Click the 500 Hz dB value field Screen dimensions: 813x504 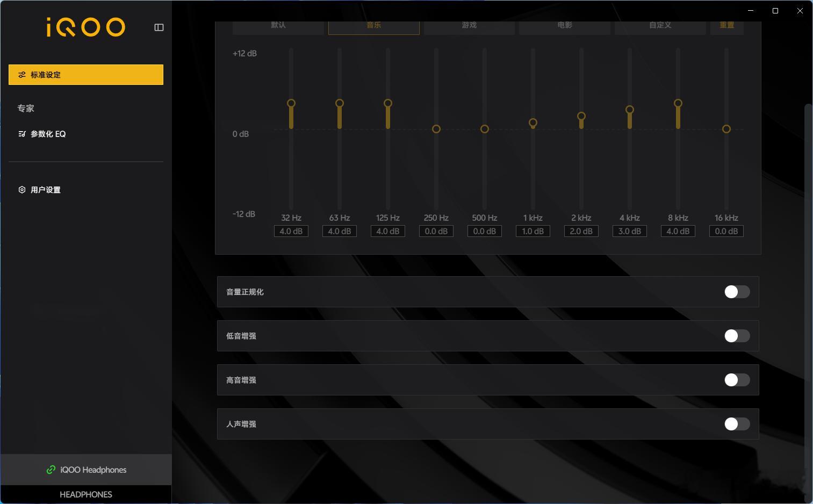485,231
